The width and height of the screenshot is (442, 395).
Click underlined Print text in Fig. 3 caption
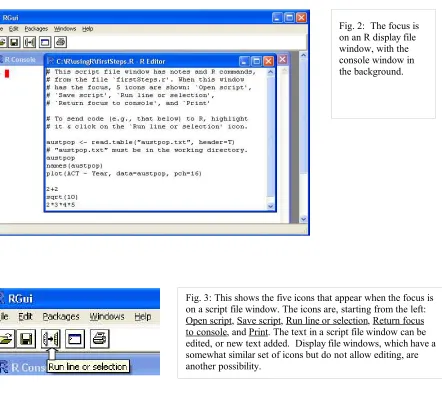pyautogui.click(x=258, y=332)
